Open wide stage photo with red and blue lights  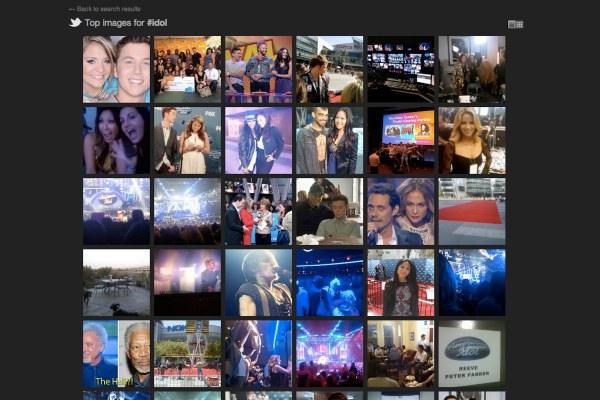[x=329, y=354]
